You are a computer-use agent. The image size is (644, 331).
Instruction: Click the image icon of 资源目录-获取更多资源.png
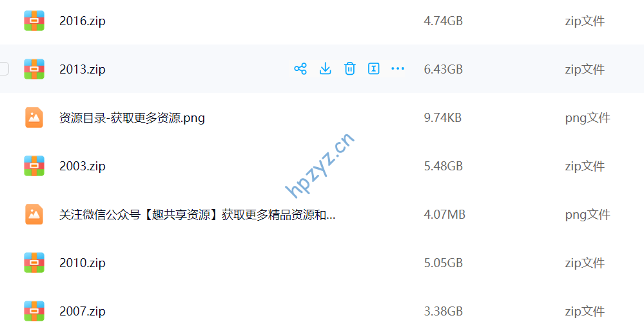(x=34, y=117)
